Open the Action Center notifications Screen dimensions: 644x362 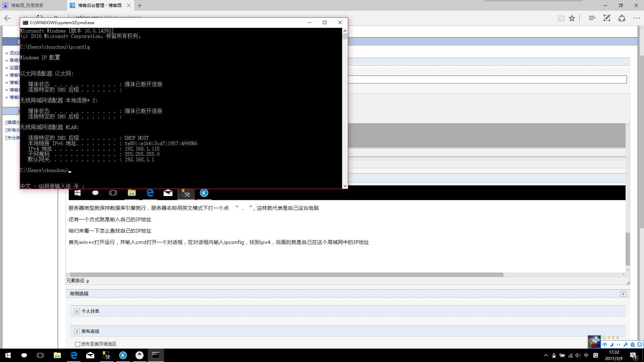(633, 355)
